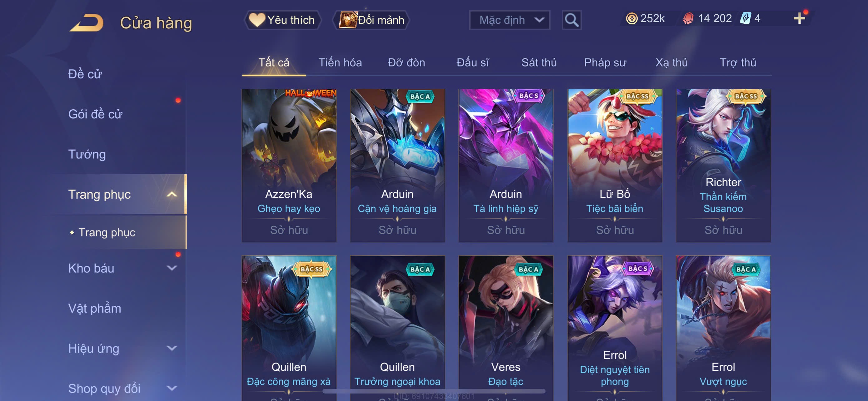868x401 pixels.
Task: Go back using the golden arrow icon
Action: tap(87, 23)
